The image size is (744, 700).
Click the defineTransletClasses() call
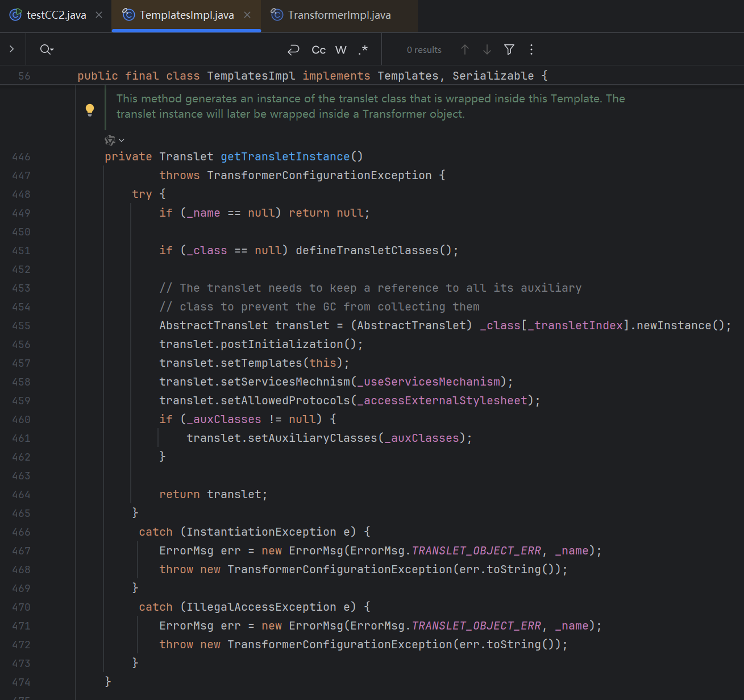pos(373,250)
